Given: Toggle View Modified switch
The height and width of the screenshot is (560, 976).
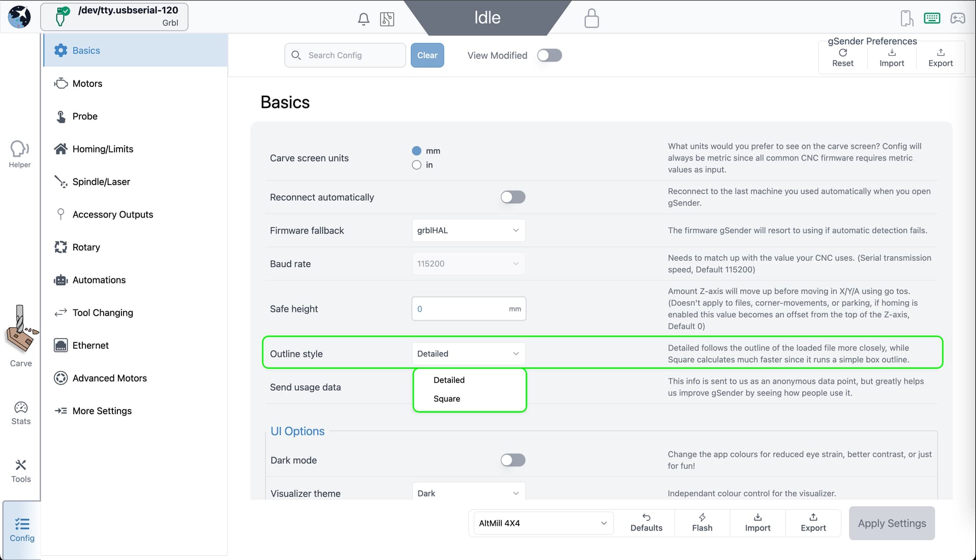Looking at the screenshot, I should pyautogui.click(x=550, y=55).
